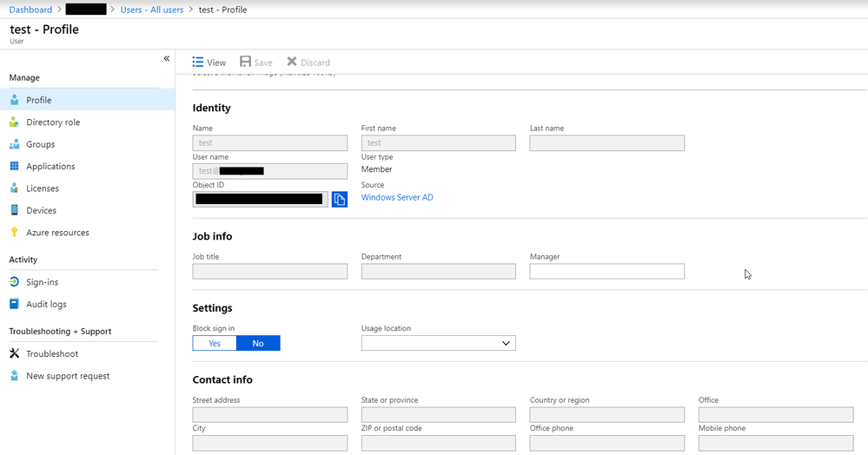Viewport: 868px width, 455px height.
Task: Expand the Usage location dropdown
Action: [439, 343]
